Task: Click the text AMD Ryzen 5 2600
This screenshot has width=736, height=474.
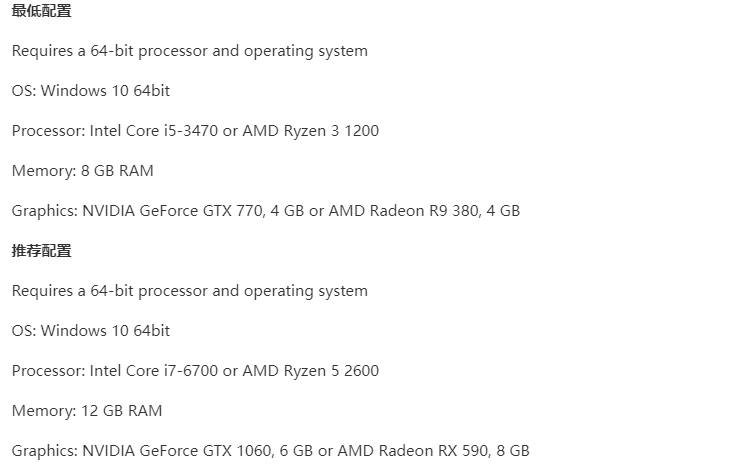Action: point(310,371)
